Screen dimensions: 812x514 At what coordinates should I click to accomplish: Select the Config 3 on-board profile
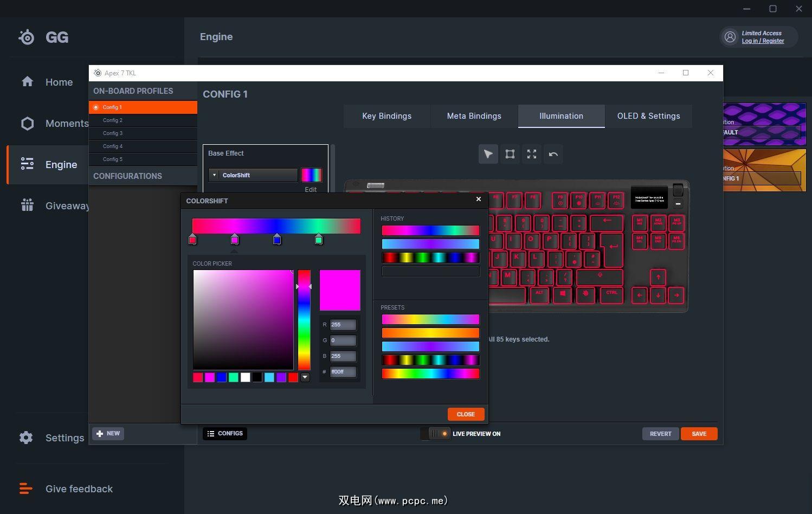[143, 133]
